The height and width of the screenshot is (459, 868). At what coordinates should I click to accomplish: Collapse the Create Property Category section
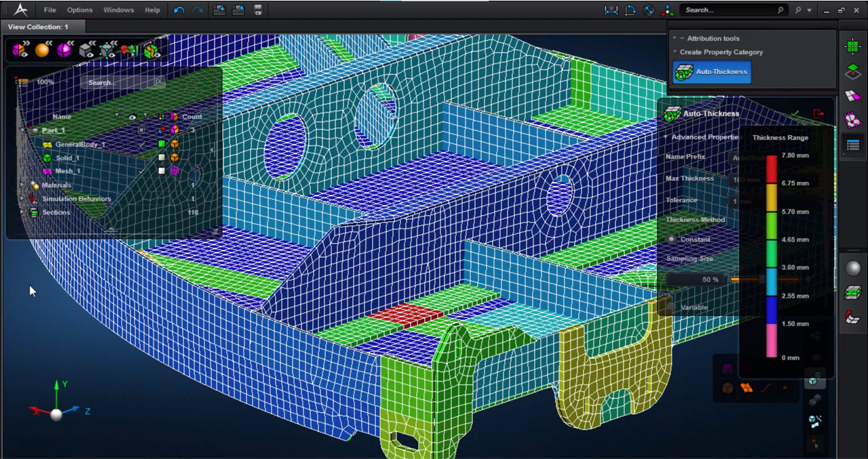coord(675,52)
